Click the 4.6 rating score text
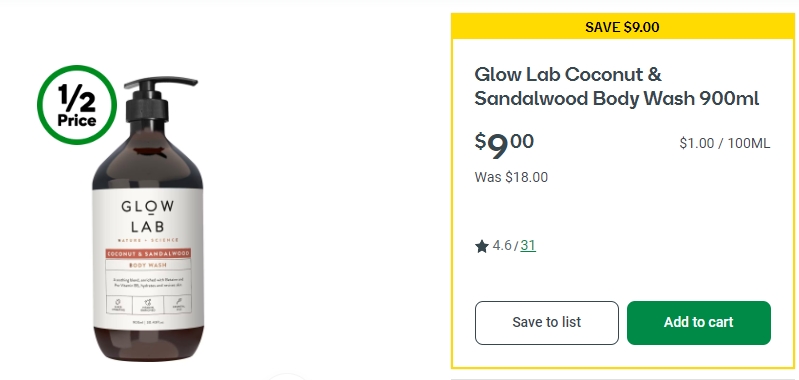The image size is (799, 380). (502, 246)
